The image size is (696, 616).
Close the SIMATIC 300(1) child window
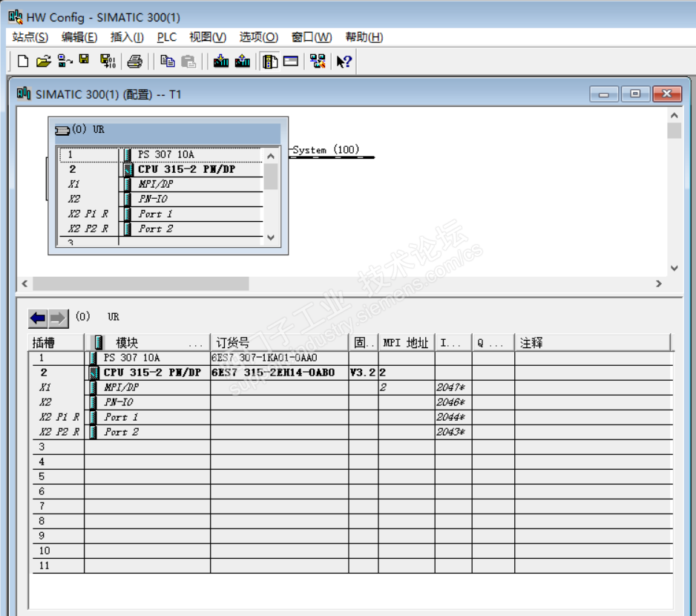(667, 94)
